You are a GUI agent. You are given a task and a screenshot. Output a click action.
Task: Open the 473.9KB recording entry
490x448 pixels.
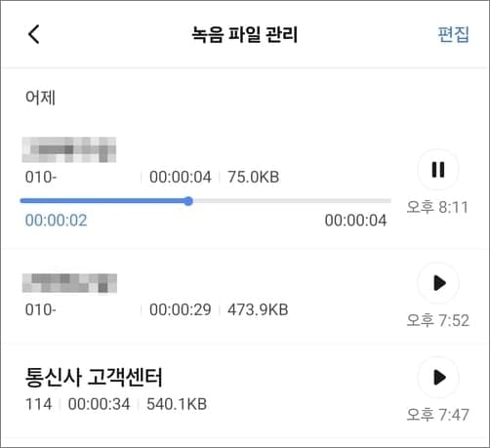click(208, 296)
